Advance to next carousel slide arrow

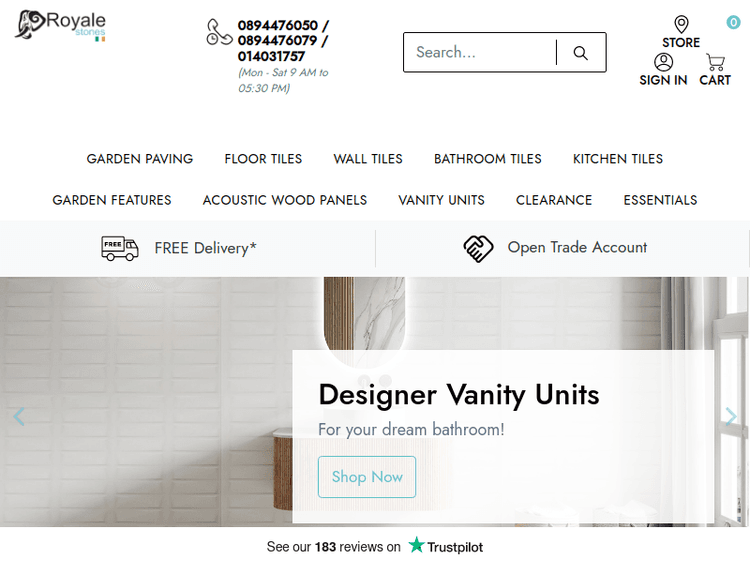[730, 417]
